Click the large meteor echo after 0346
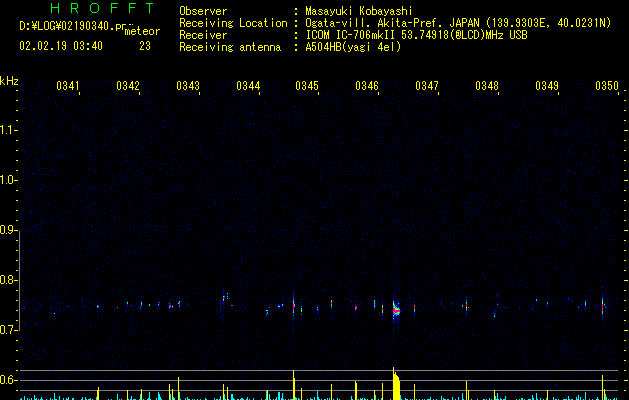Viewport: 629px width, 400px height. point(396,311)
